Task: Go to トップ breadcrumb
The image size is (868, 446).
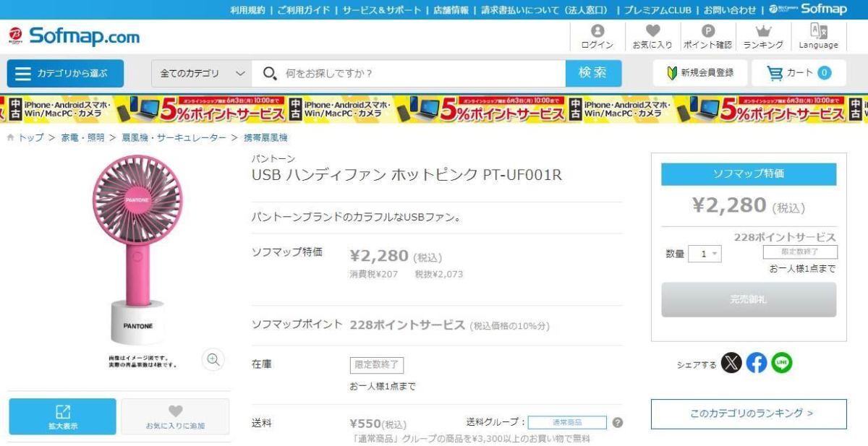Action: point(31,137)
